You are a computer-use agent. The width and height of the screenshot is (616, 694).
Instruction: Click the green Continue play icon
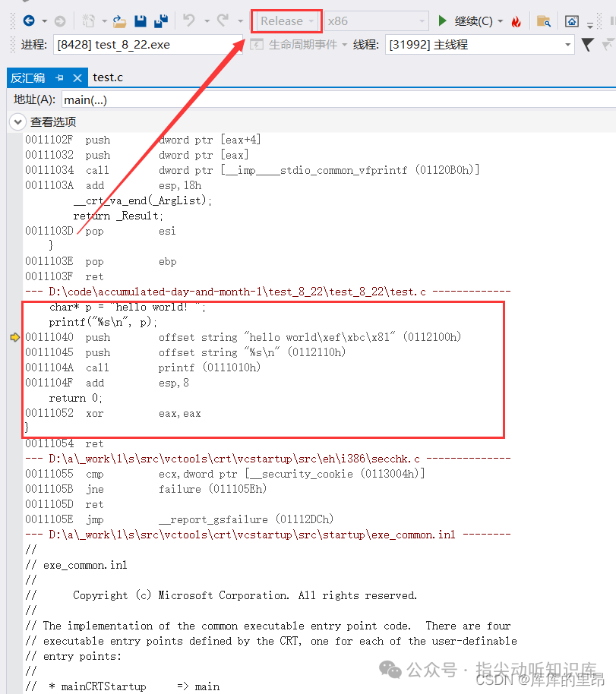pyautogui.click(x=442, y=21)
